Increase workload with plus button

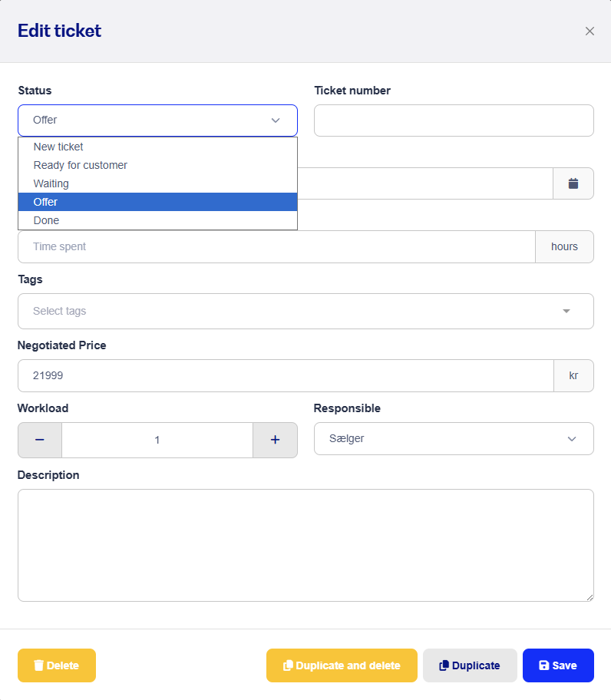pos(275,440)
